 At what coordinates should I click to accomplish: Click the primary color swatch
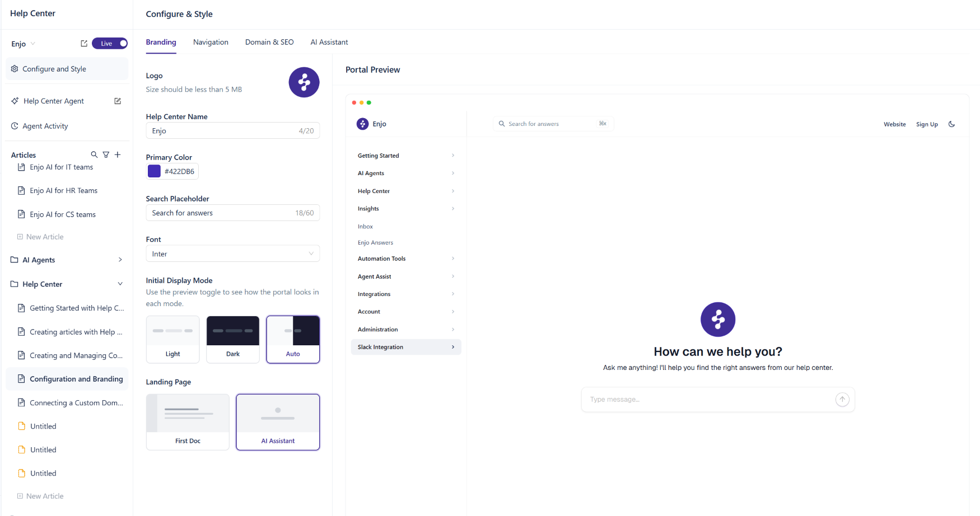tap(154, 171)
